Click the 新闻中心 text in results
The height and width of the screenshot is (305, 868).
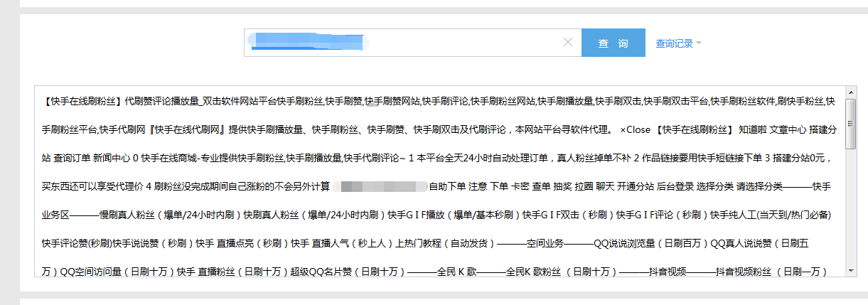(113, 158)
